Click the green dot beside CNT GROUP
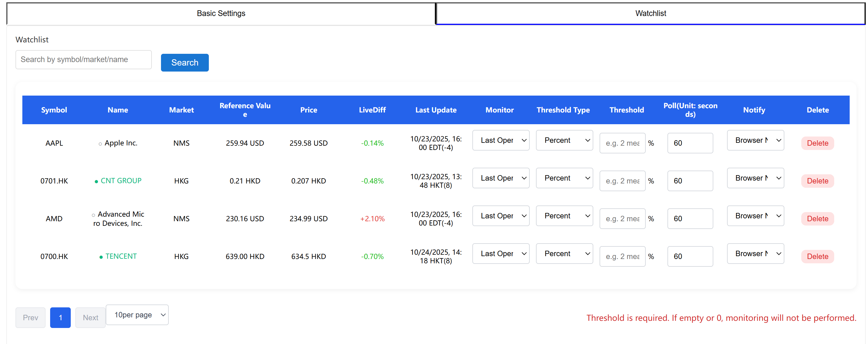Viewport: 868px width, 344px height. [x=96, y=181]
